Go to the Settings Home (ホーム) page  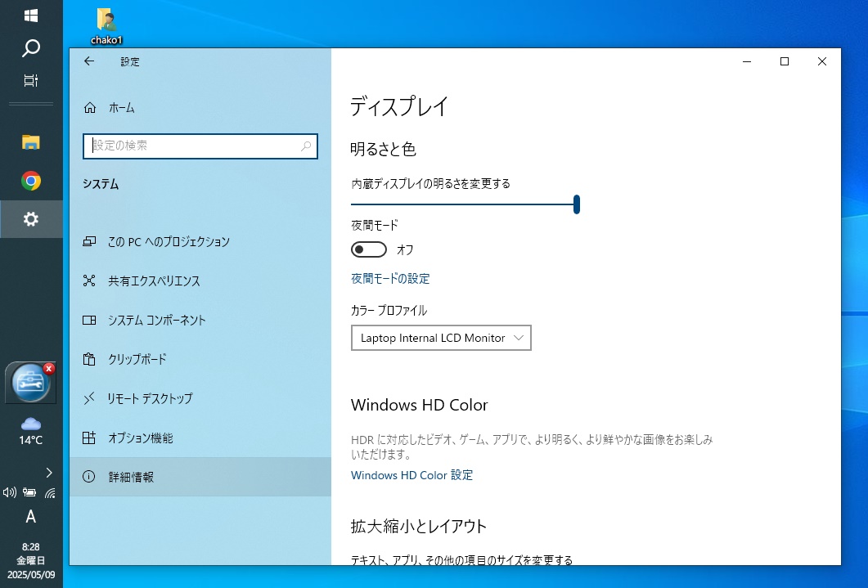coord(200,108)
